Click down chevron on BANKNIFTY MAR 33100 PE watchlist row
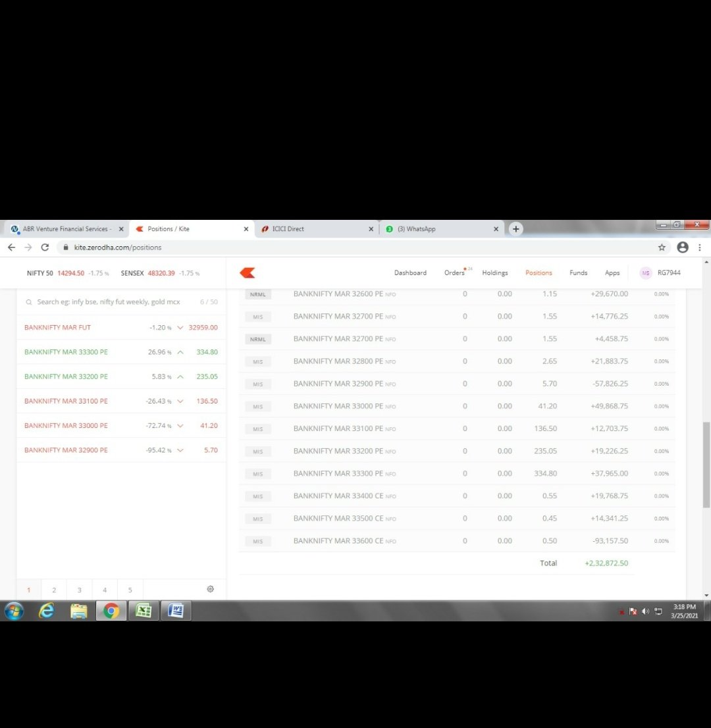The width and height of the screenshot is (711, 728). (x=180, y=401)
